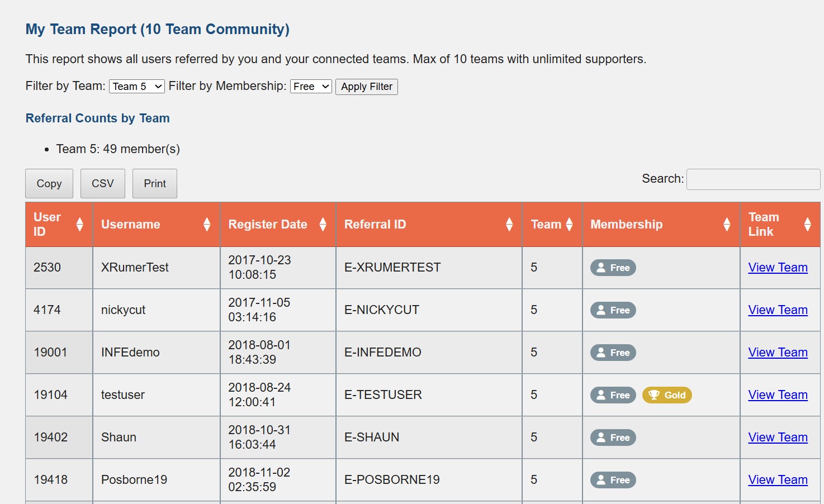Sort table by Membership column
This screenshot has width=824, height=504.
point(661,225)
